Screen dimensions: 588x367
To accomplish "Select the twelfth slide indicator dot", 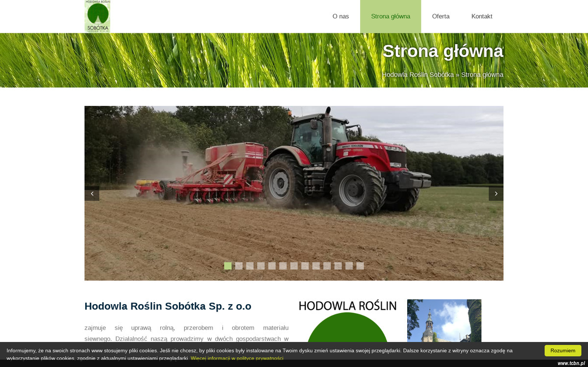I will 349,266.
